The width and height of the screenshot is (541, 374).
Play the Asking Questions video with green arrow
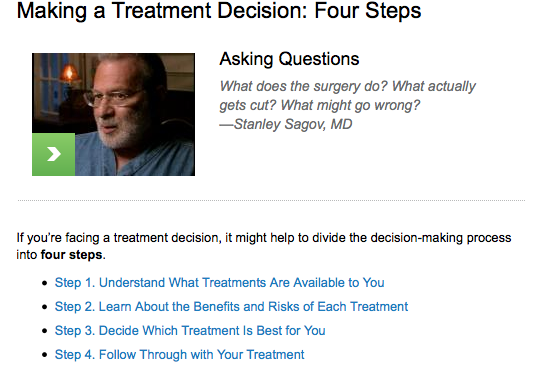[x=53, y=154]
